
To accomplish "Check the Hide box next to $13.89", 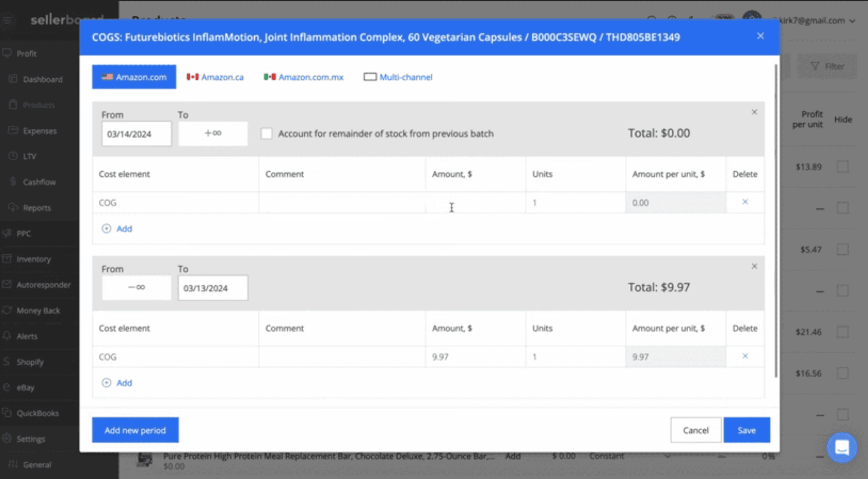I will (843, 167).
